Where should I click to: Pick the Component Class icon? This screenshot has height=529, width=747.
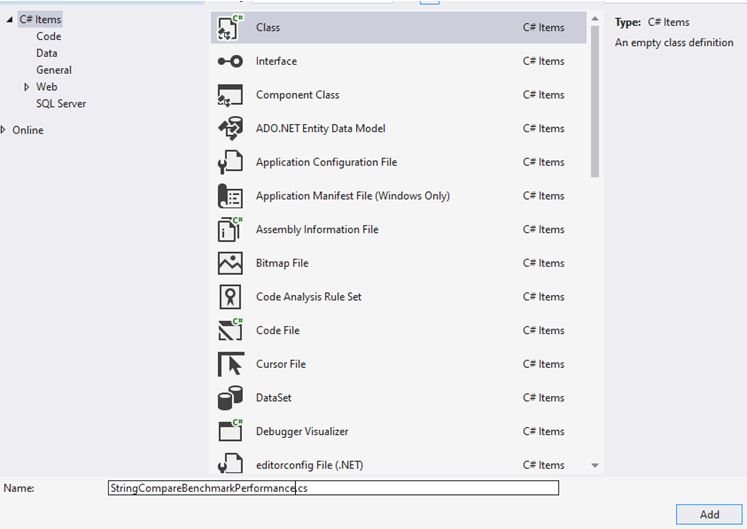230,95
